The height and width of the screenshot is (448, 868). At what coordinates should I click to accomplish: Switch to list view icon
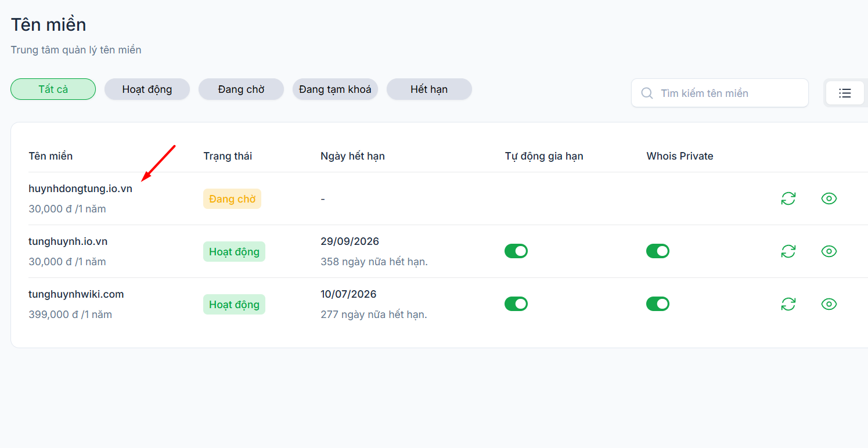(x=845, y=93)
